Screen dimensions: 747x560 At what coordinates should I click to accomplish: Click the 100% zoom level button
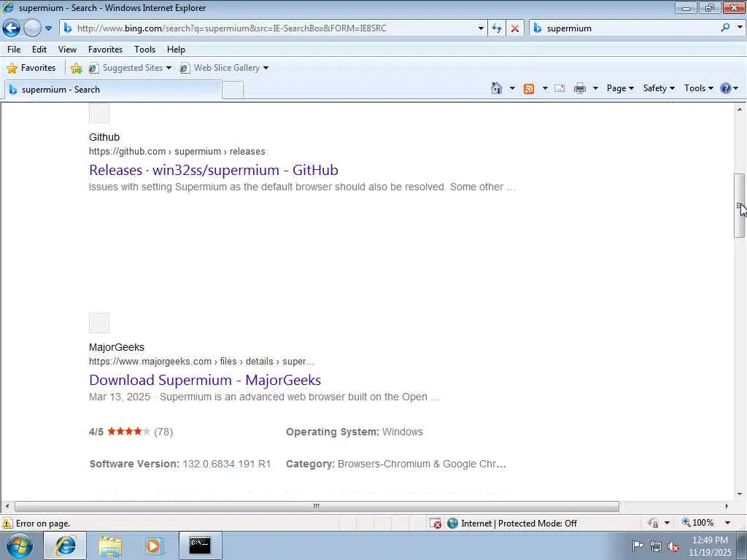(698, 523)
